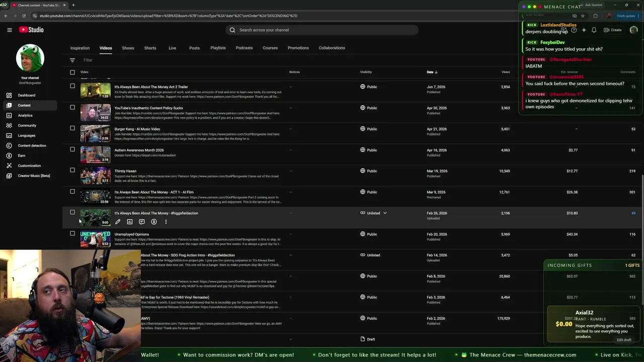
Task: Select Thirsty Hasan video checkbox
Action: click(x=72, y=170)
